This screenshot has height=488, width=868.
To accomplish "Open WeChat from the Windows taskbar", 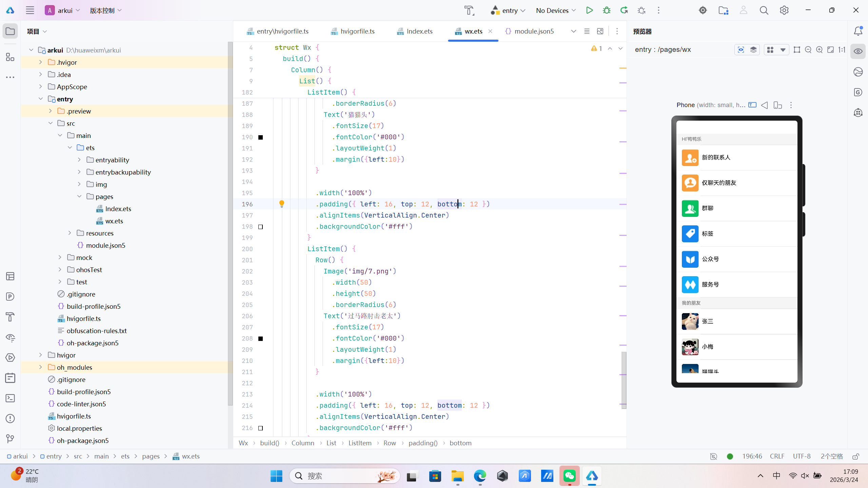I will (x=569, y=476).
